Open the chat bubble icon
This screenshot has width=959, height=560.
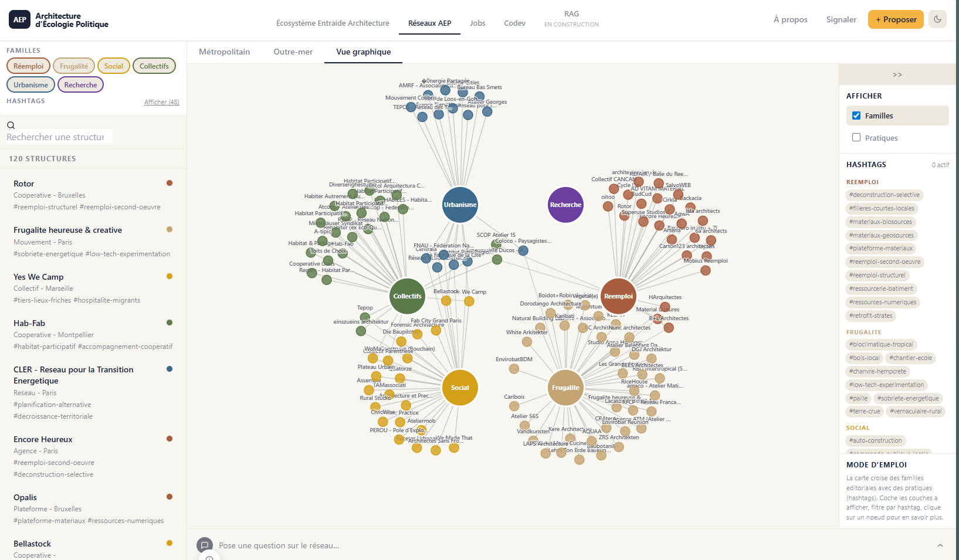tap(205, 545)
